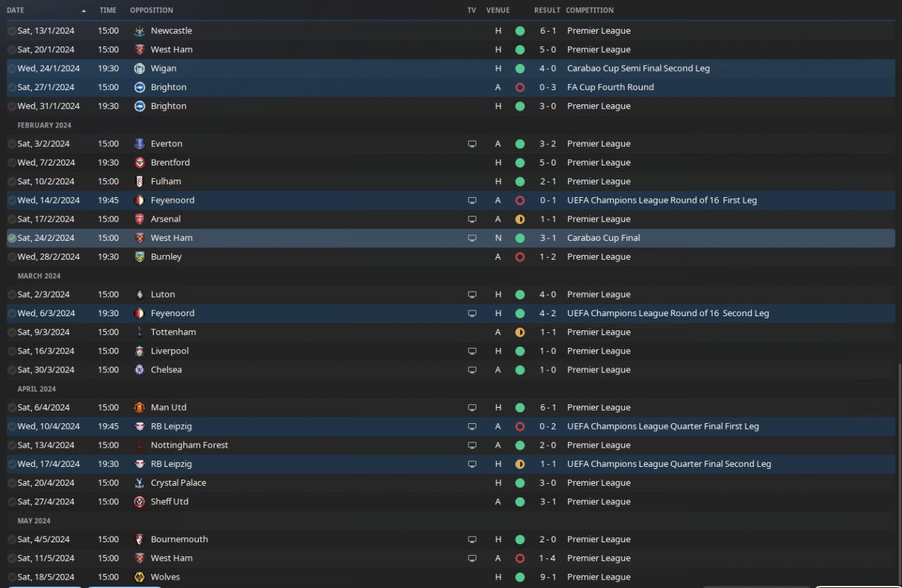Viewport: 902px width, 588px height.
Task: Open the Liverpool opposition link
Action: point(170,351)
